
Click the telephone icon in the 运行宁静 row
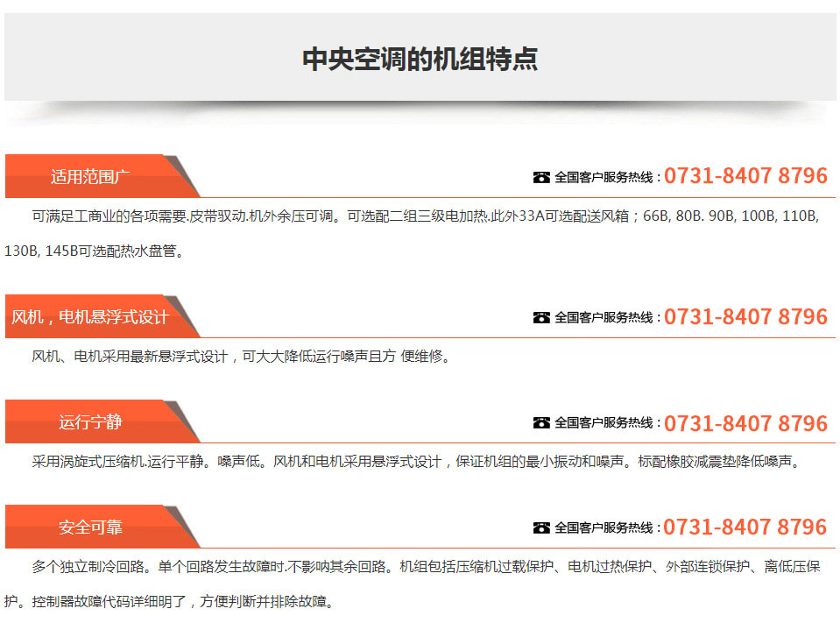[541, 423]
